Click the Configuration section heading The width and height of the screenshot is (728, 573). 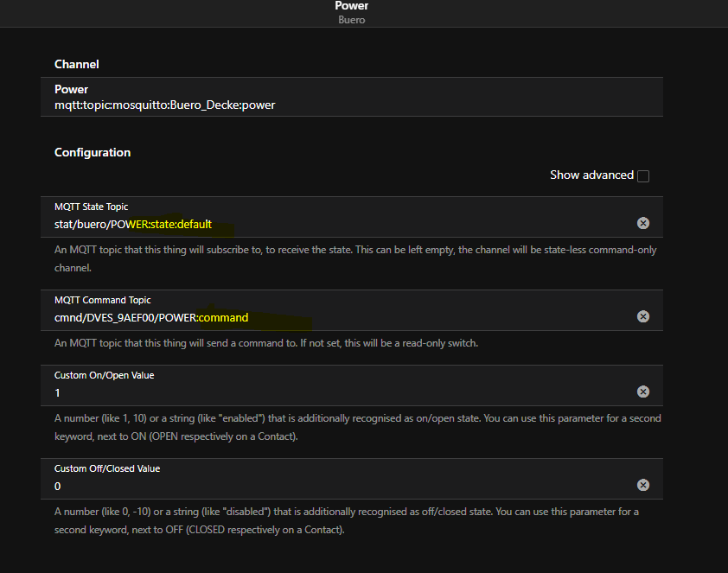pyautogui.click(x=93, y=152)
